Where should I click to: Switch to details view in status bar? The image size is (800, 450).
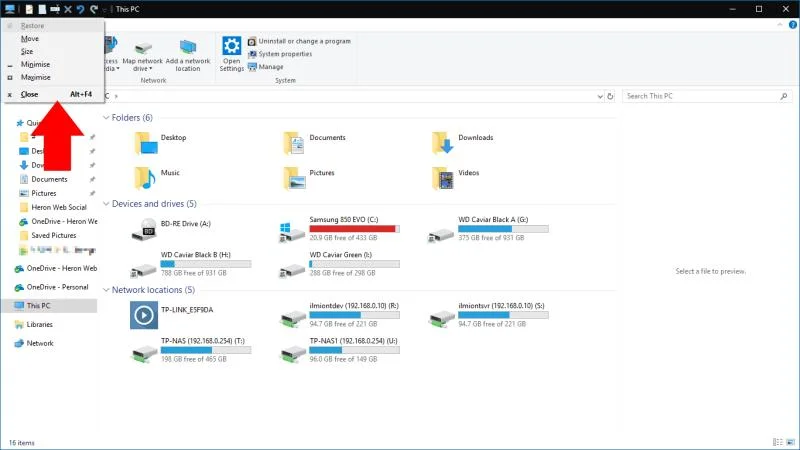pos(778,442)
